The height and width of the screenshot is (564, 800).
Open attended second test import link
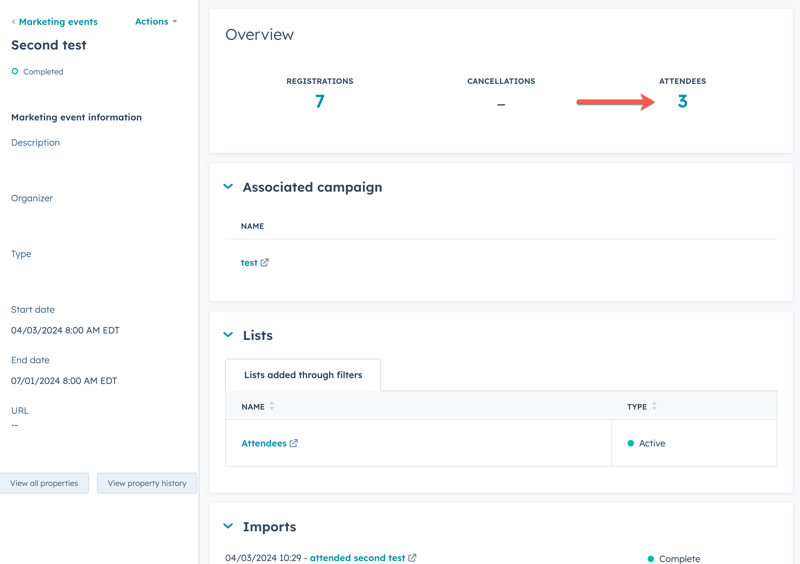coord(357,558)
